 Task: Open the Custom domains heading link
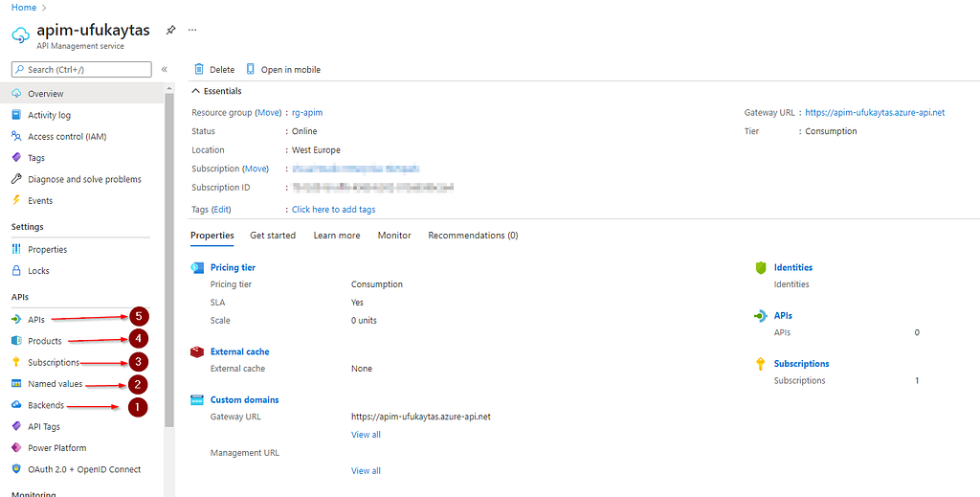click(245, 400)
